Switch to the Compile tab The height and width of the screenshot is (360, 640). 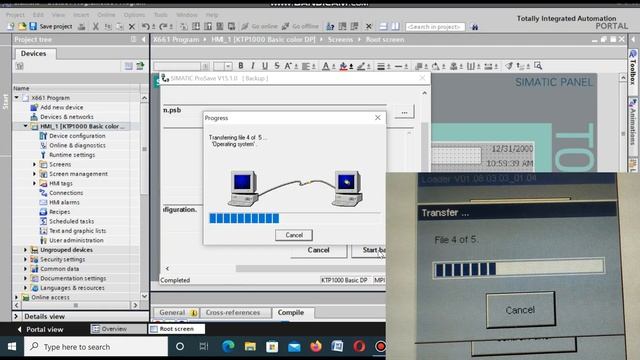pyautogui.click(x=291, y=313)
